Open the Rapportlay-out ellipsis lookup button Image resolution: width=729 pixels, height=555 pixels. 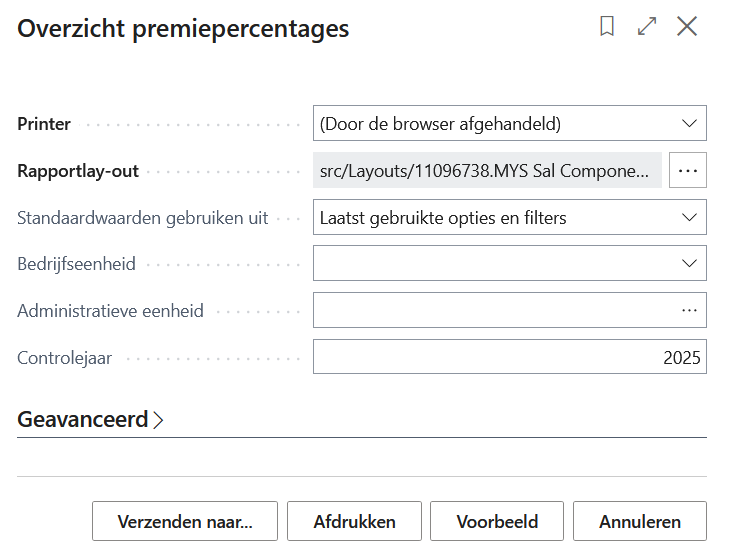(687, 171)
